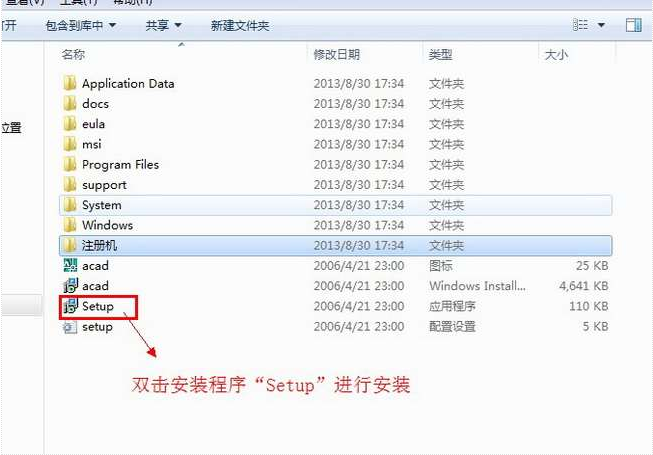653x455 pixels.
Task: Select the acad icon file of 25 KB
Action: (95, 266)
